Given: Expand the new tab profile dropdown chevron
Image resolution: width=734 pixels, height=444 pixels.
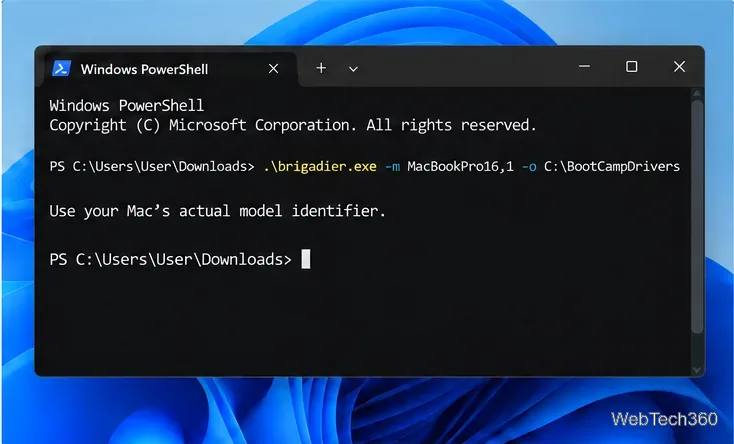Looking at the screenshot, I should (x=353, y=69).
